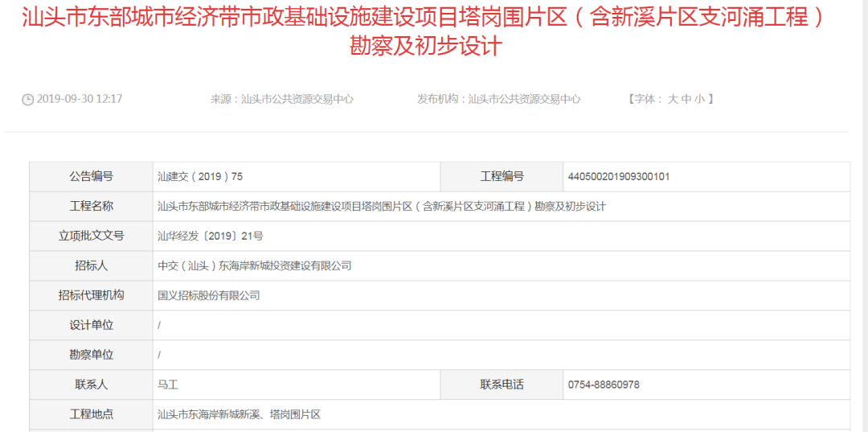Click the 联系电话 label cell

coord(502,385)
